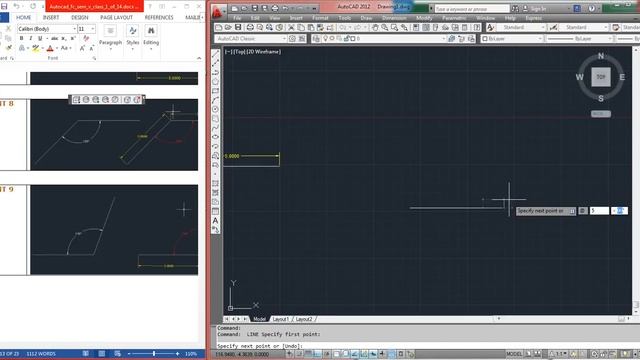Viewport: 640px width, 360px height.
Task: Click the Editing group button in Word
Action: click(x=151, y=38)
